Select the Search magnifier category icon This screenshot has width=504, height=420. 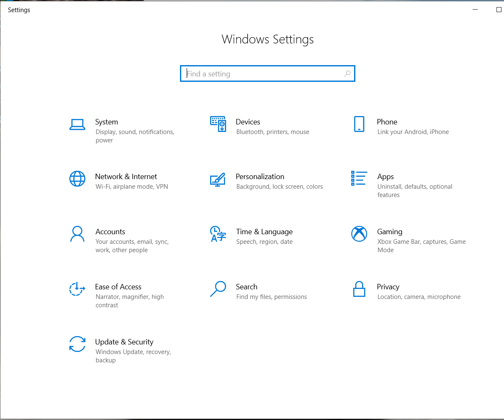coord(218,289)
